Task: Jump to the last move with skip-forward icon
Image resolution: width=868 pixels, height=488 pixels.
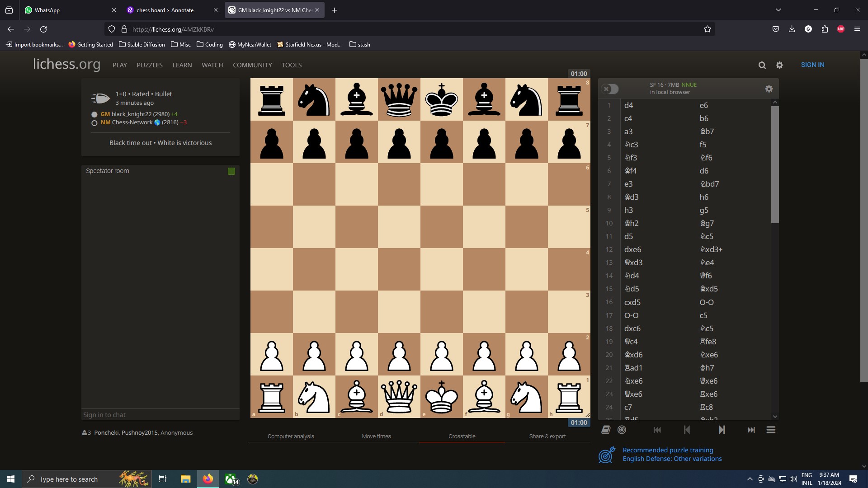Action: [750, 430]
